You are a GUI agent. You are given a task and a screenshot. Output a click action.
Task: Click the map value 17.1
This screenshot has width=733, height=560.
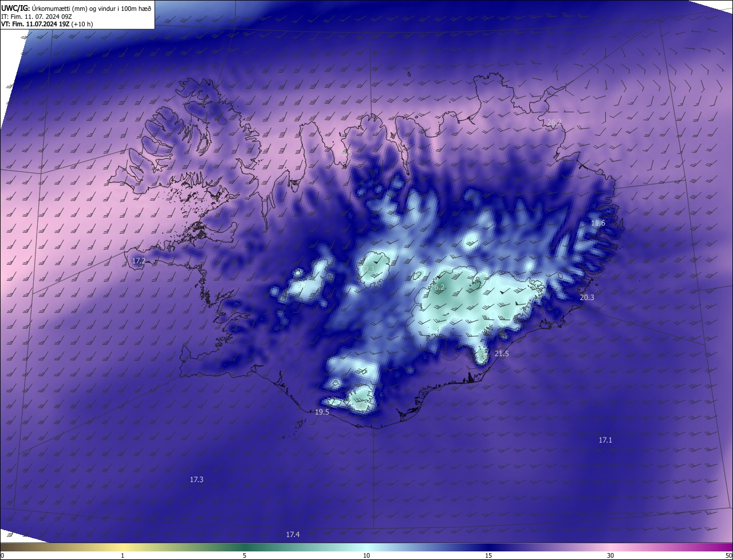(605, 440)
